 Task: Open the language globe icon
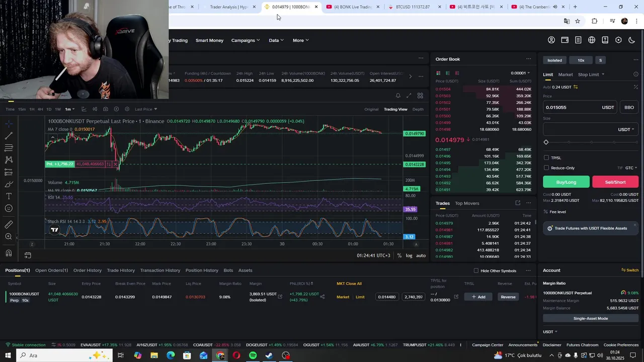coord(592,40)
